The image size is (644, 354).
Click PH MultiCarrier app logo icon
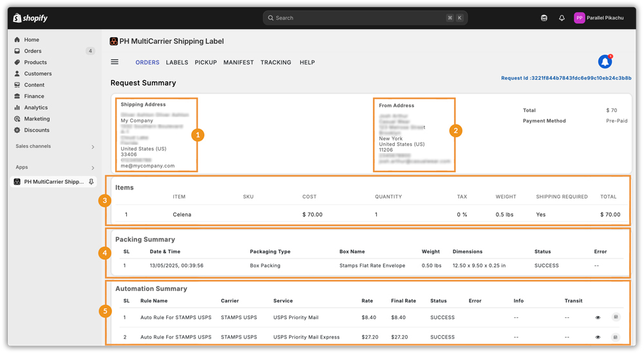[x=114, y=41]
